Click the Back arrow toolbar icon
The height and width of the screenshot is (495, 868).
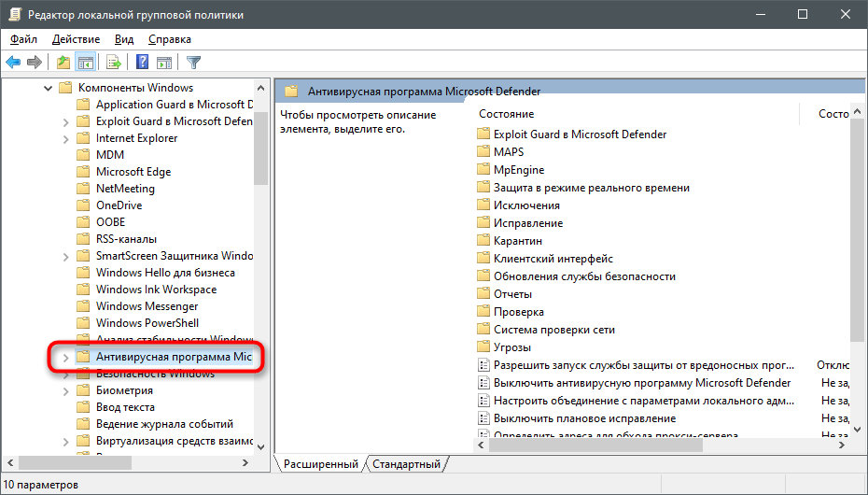[x=13, y=62]
